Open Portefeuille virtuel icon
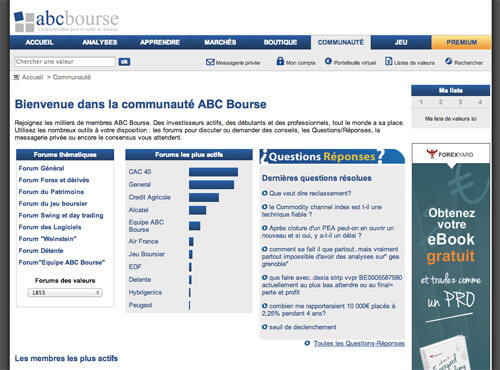This screenshot has width=500, height=370. point(328,61)
